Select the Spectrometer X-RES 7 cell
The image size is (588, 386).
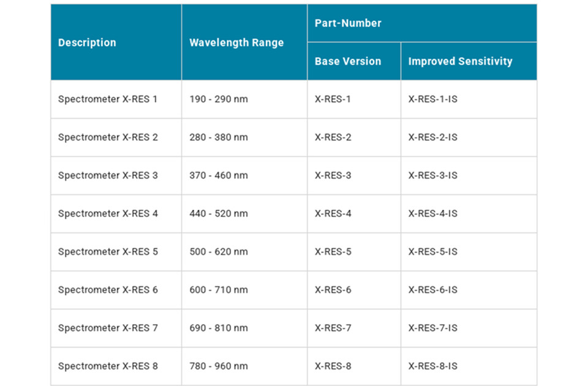coord(108,328)
